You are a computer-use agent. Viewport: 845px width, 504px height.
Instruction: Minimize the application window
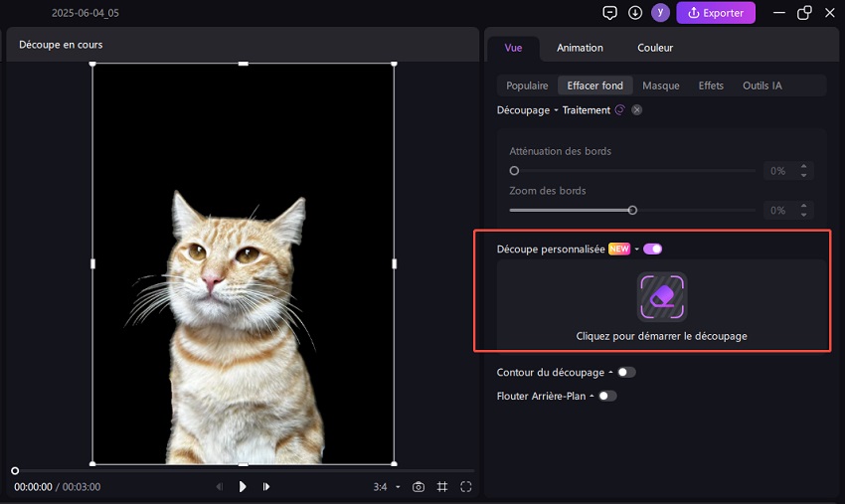point(779,12)
